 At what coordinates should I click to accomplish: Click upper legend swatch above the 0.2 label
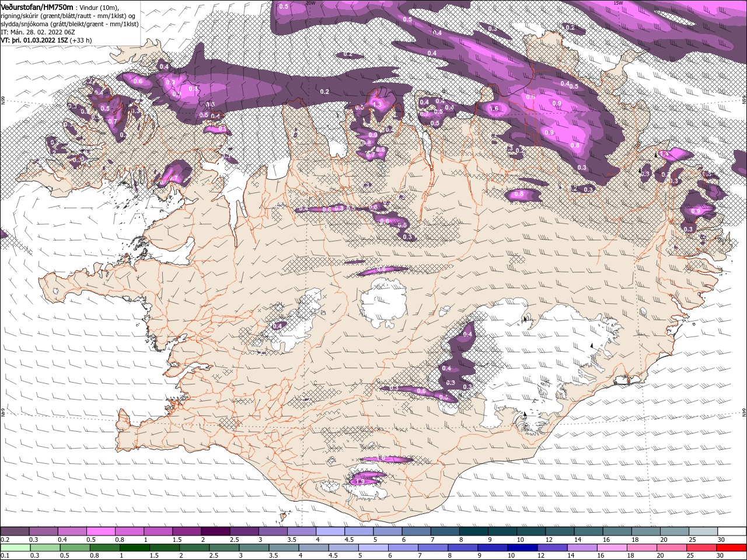(x=15, y=531)
